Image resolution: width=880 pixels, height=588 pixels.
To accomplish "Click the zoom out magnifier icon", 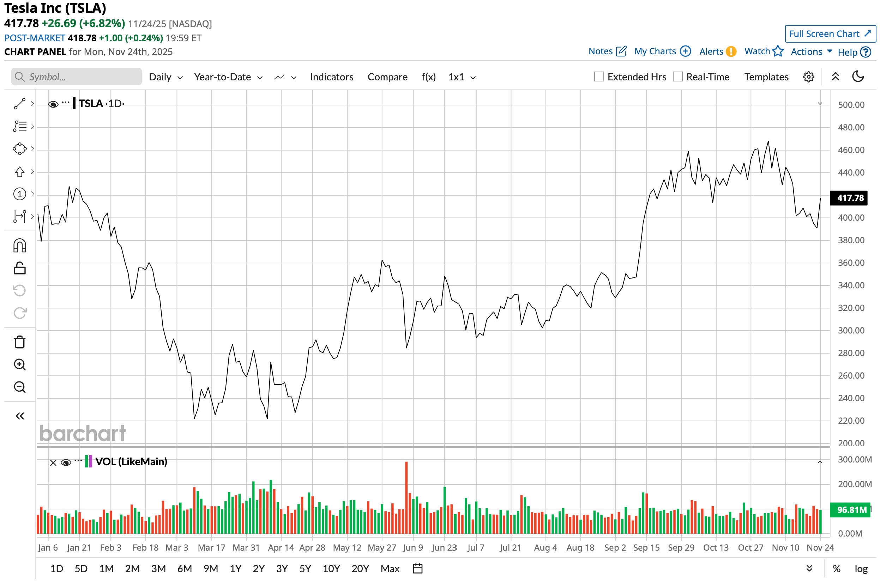I will click(x=19, y=387).
